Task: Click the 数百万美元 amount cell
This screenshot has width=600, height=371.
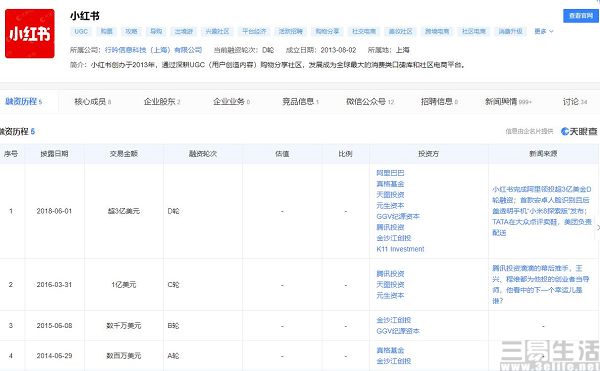Action: point(124,356)
